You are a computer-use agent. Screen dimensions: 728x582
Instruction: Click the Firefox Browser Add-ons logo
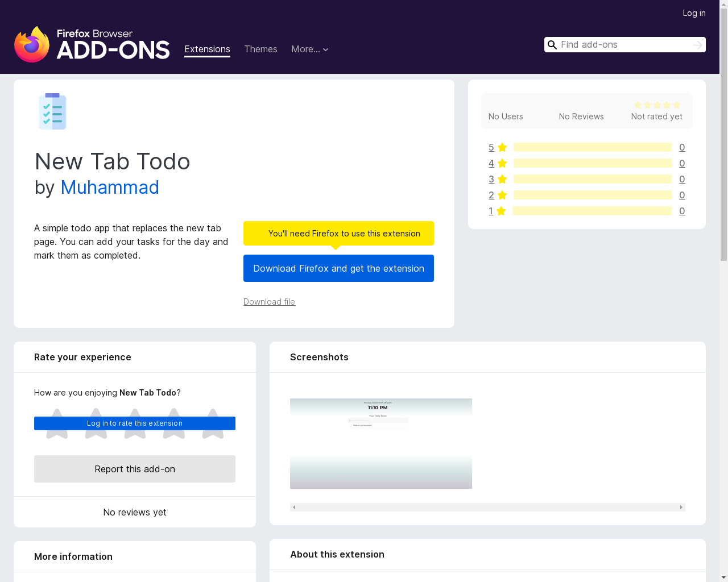(92, 44)
